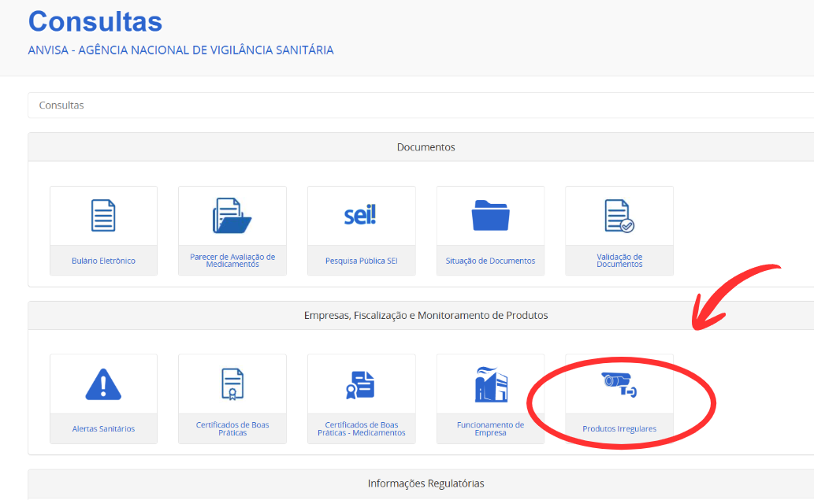This screenshot has width=840, height=504.
Task: Open the Validação de Documentos label link
Action: click(619, 261)
